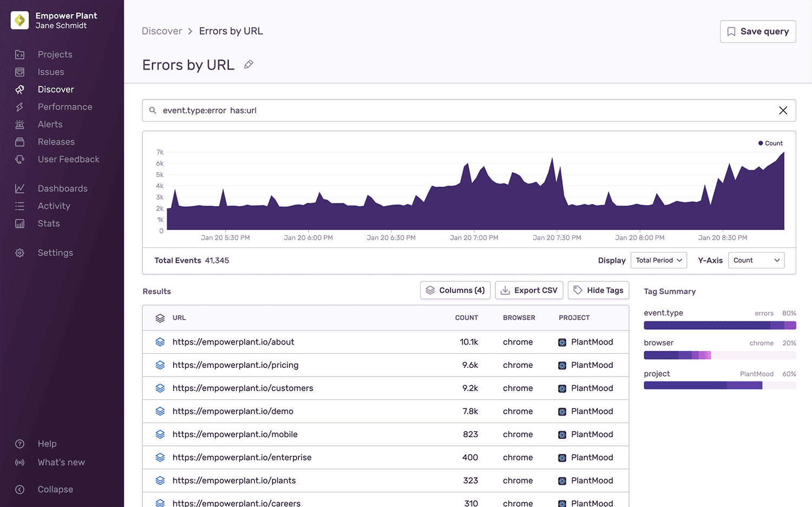This screenshot has width=812, height=507.
Task: Collapse the left sidebar
Action: 19,489
